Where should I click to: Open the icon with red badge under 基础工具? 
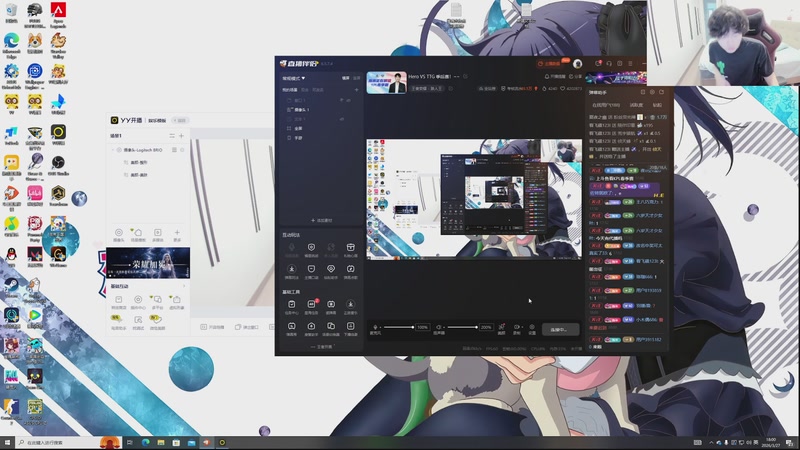[311, 304]
